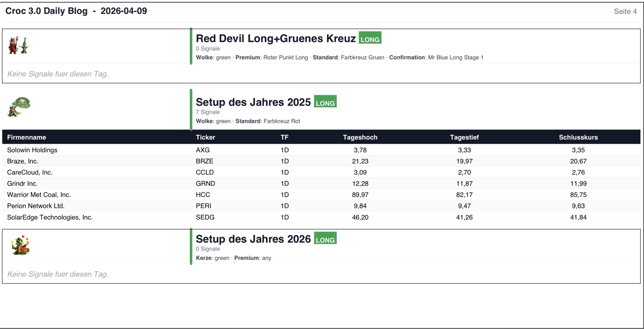The height and width of the screenshot is (329, 644).
Task: Click the LONG badge next to Red Devil Long+Gruenes Kreuz
Action: [370, 38]
